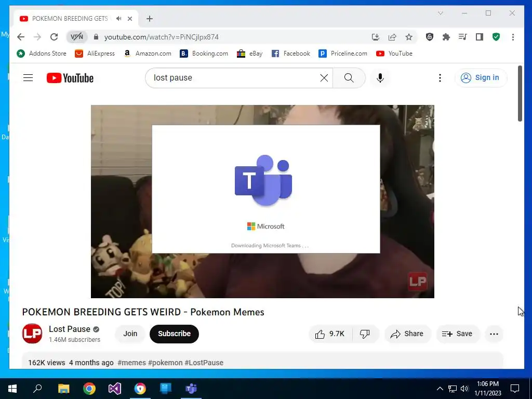Open the YouTube bookmark in the bookmarks bar
Screen dimensions: 532x399
click(x=394, y=54)
